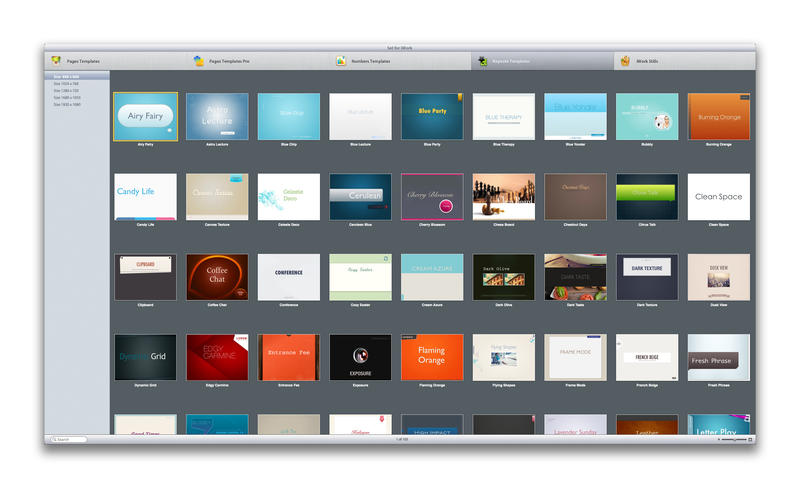Choose the Dark Taste template
800x500 pixels.
[x=576, y=277]
